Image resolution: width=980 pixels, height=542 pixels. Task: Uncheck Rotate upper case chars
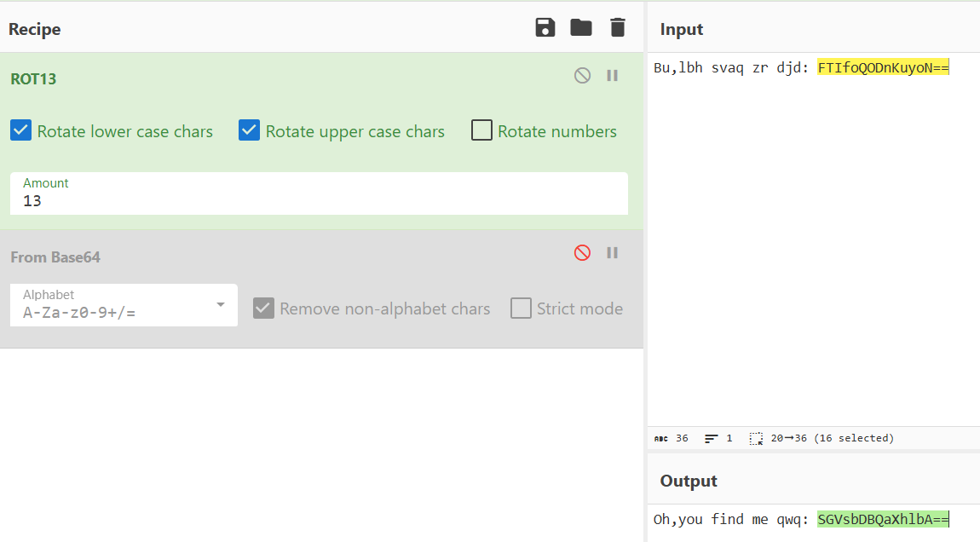point(249,131)
